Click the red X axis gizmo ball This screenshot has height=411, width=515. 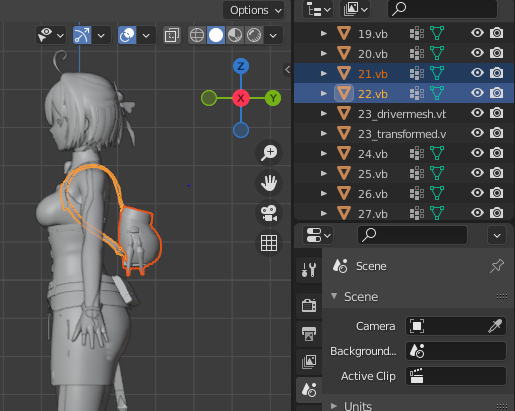pos(241,98)
